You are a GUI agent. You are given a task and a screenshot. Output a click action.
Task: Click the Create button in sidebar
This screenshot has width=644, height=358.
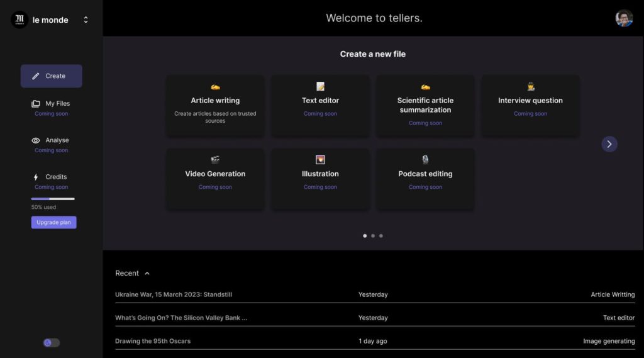click(52, 76)
